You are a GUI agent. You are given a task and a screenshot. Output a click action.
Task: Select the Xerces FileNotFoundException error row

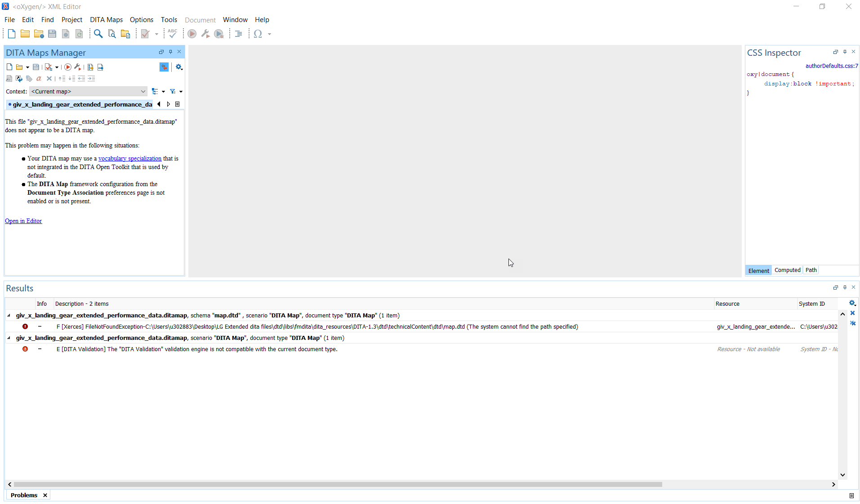[x=421, y=327]
